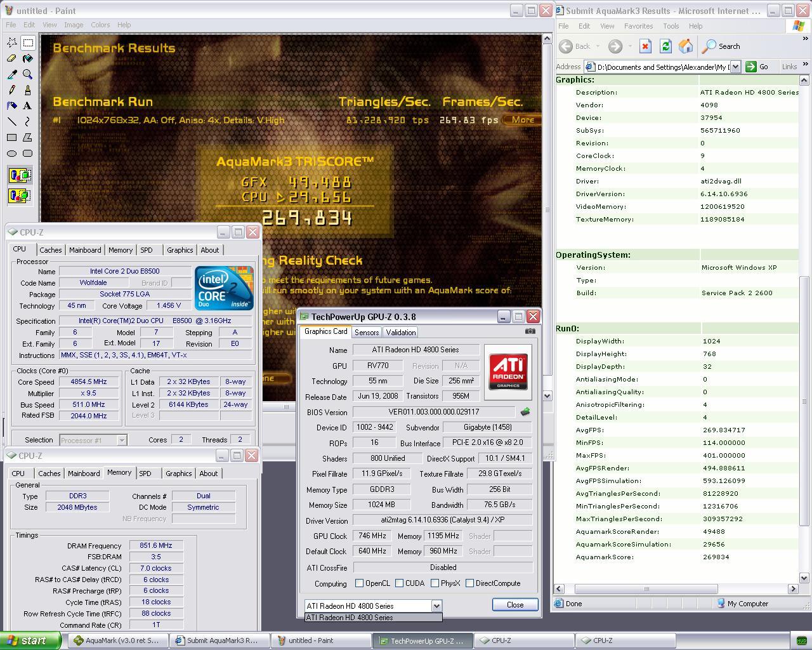This screenshot has height=650, width=812.
Task: Enable the PhysX checkbox in GPU-Z
Action: pos(435,583)
